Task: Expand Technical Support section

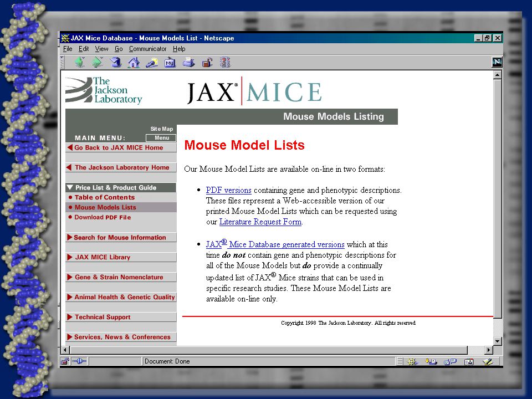Action: [x=121, y=317]
